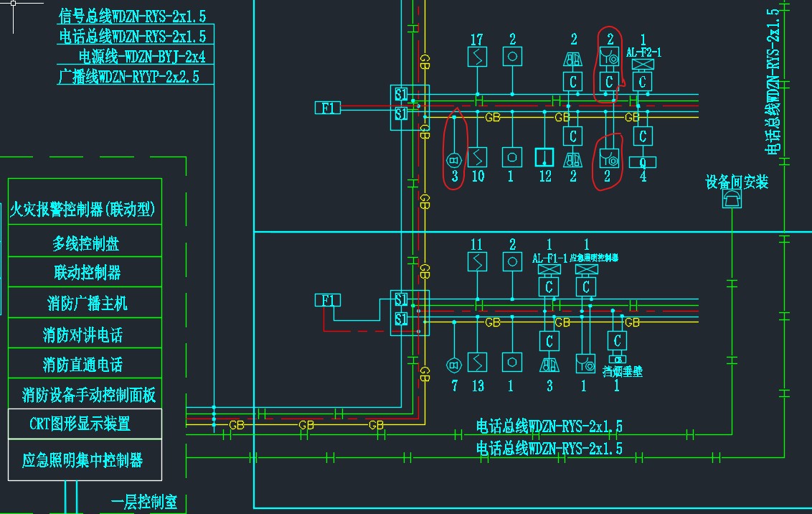Pick the detector symbol with count 13

coord(477,363)
